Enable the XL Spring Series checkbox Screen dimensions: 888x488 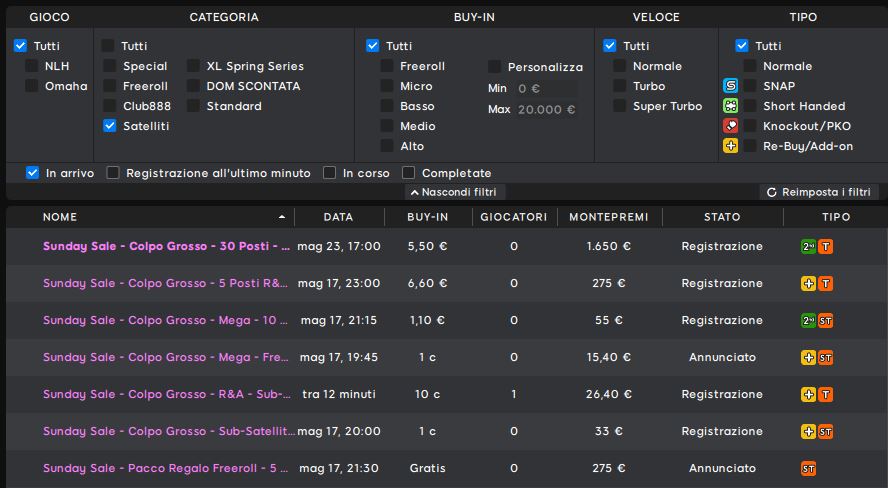[193, 66]
